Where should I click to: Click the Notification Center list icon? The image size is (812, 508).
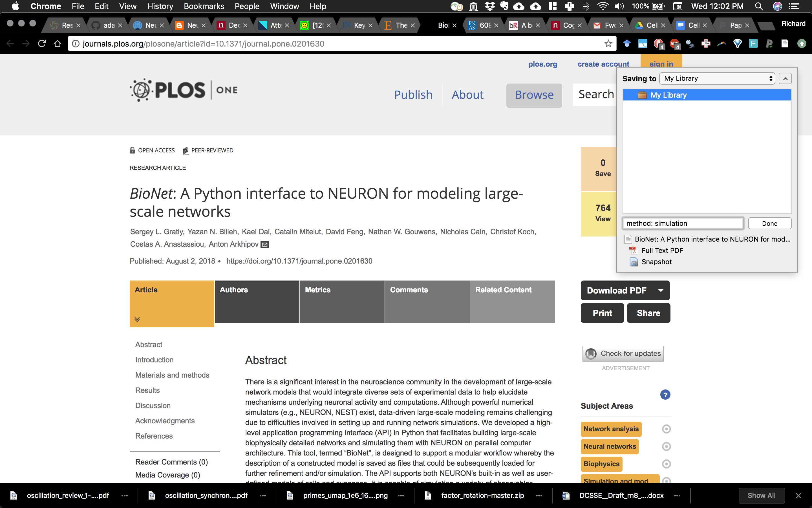click(x=794, y=6)
